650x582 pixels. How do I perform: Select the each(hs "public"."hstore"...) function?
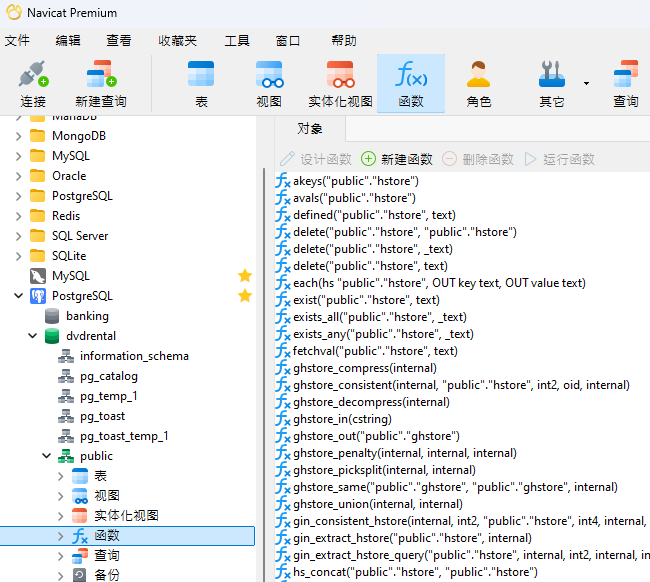(439, 283)
